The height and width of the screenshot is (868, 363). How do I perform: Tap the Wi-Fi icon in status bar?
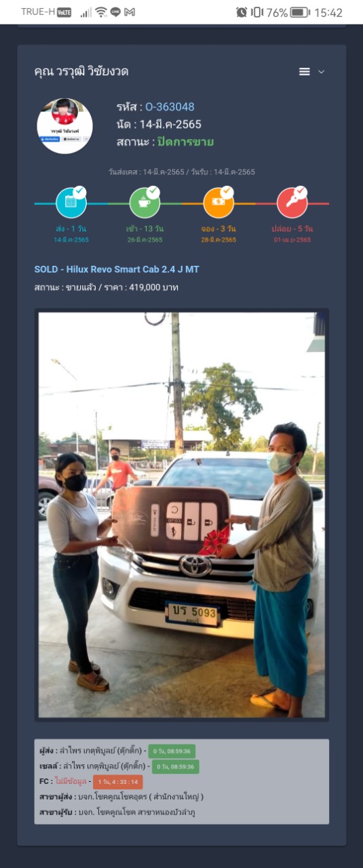tap(101, 12)
